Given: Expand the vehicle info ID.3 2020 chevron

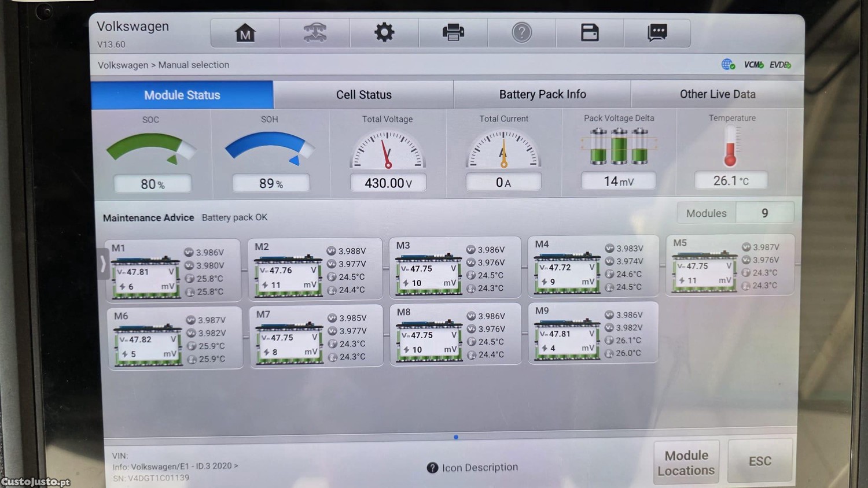Looking at the screenshot, I should [x=236, y=465].
